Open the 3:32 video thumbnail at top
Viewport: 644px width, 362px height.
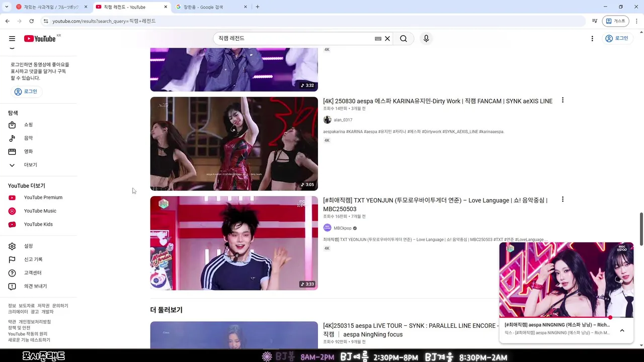click(234, 69)
